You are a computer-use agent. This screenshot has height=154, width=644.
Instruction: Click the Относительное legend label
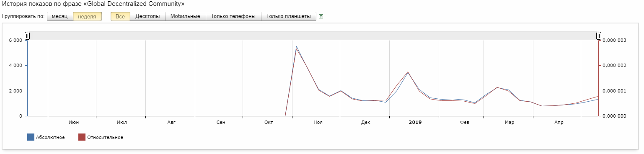(x=105, y=137)
